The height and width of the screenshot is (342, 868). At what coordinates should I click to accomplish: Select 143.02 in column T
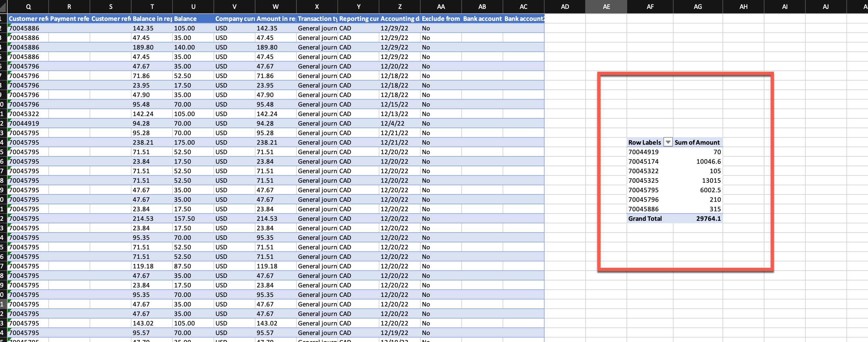(152, 323)
